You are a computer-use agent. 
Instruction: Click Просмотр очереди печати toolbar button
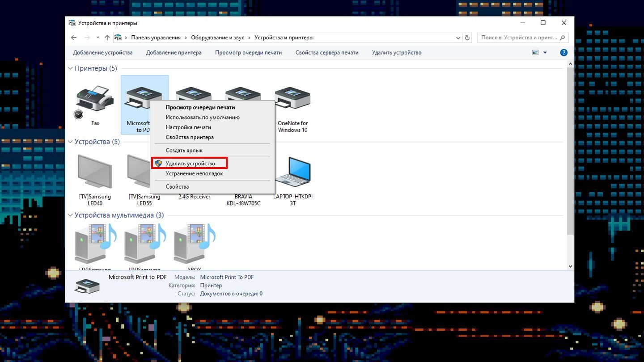click(x=248, y=53)
